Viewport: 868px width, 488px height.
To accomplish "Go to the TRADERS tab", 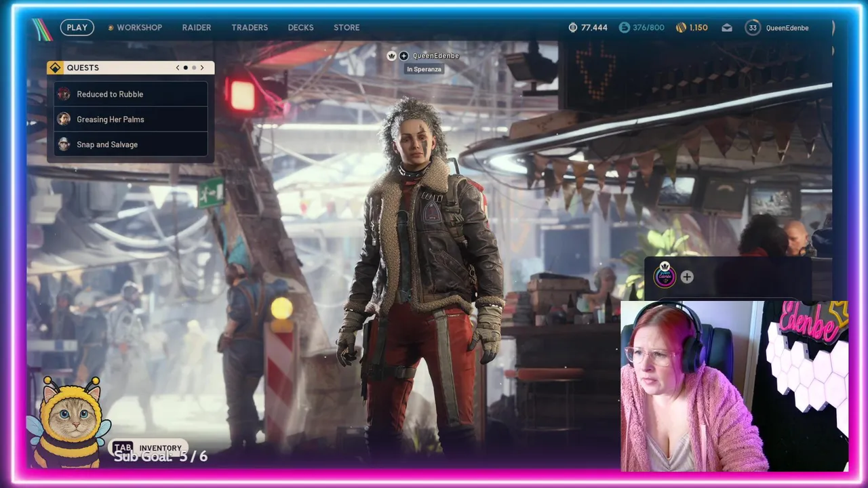I will pyautogui.click(x=250, y=28).
